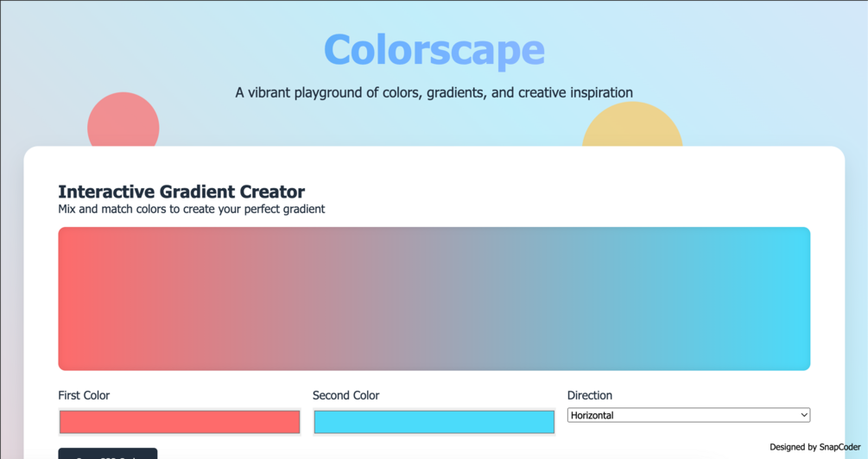The image size is (868, 459).
Task: Click the pink decorative circle
Action: 124,120
